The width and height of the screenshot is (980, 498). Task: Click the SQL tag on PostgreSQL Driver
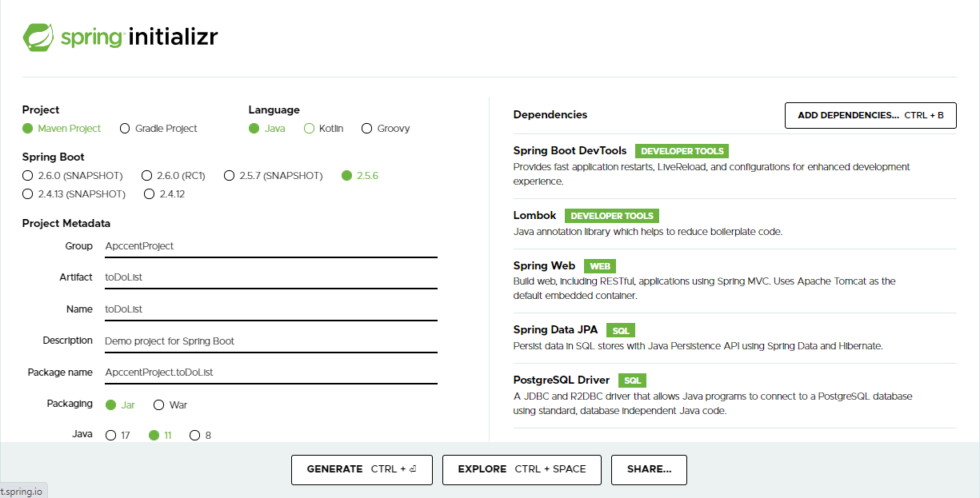coord(632,380)
